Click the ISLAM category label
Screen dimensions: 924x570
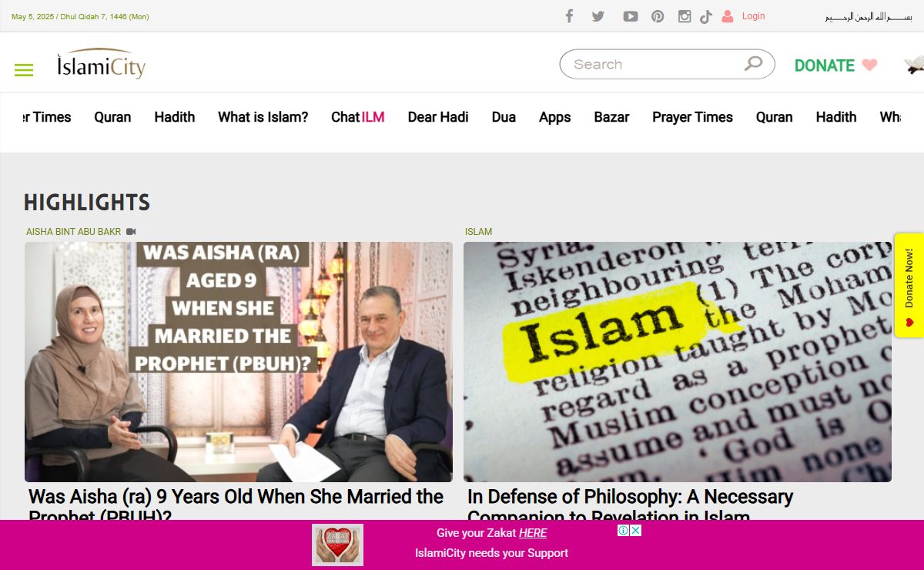click(478, 231)
